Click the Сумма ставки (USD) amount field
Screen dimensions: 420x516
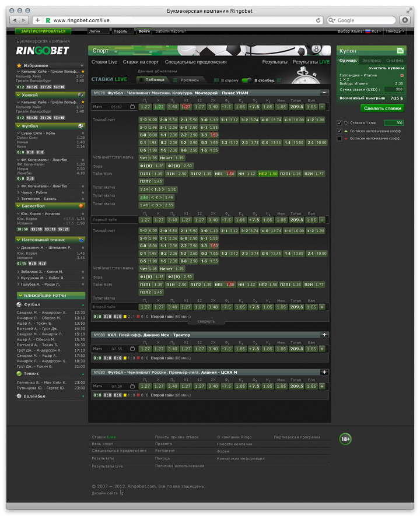coord(394,89)
